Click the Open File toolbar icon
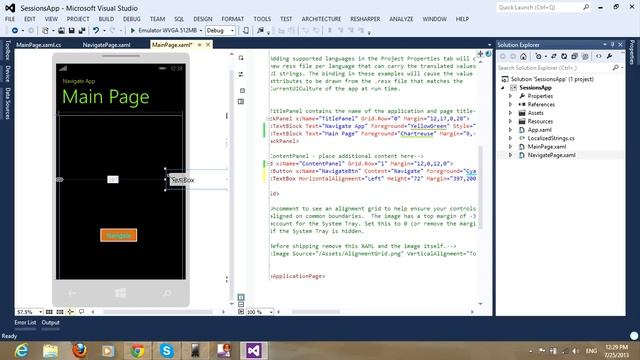 [61, 31]
